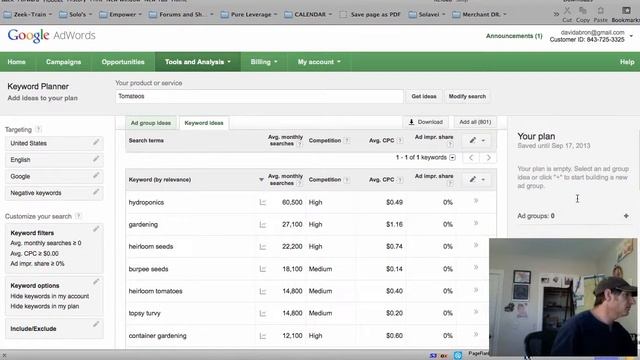Open columns edit dropdown in Search terms header

[x=477, y=140]
